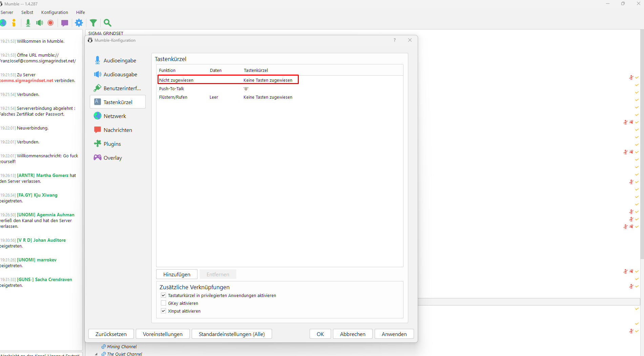Click the Nachrichten red message icon

click(x=98, y=130)
